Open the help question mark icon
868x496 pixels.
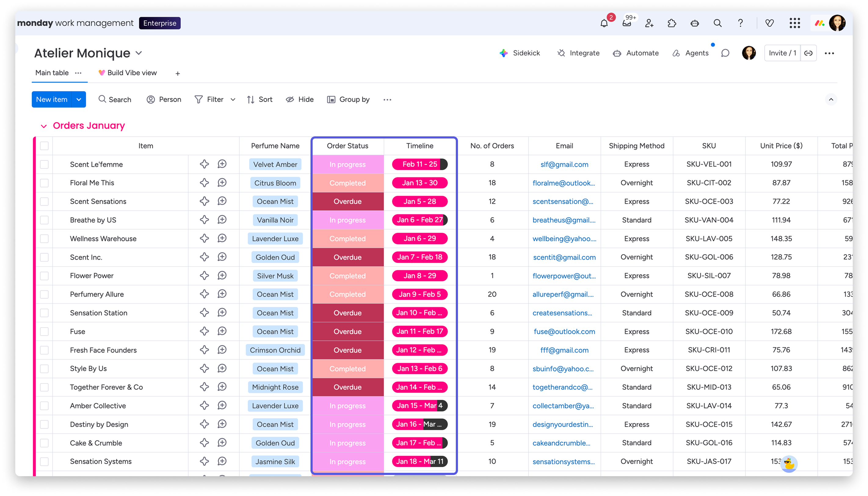click(740, 23)
